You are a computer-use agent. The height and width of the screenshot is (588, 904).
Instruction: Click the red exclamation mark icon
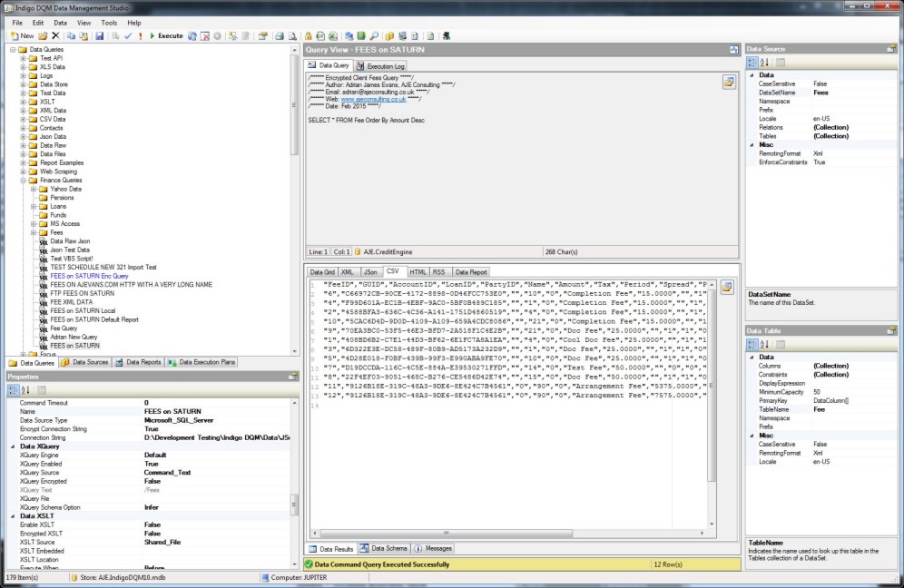[x=139, y=36]
